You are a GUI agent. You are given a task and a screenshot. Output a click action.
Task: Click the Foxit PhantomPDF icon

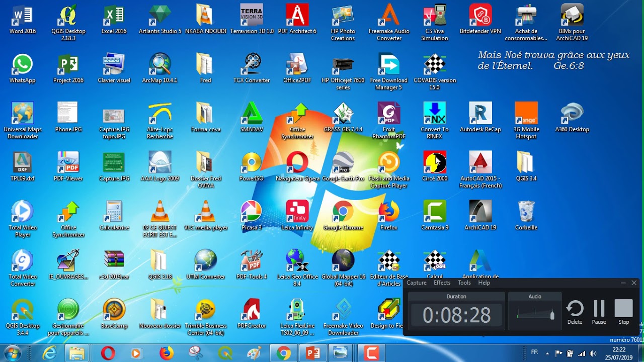[x=389, y=121]
